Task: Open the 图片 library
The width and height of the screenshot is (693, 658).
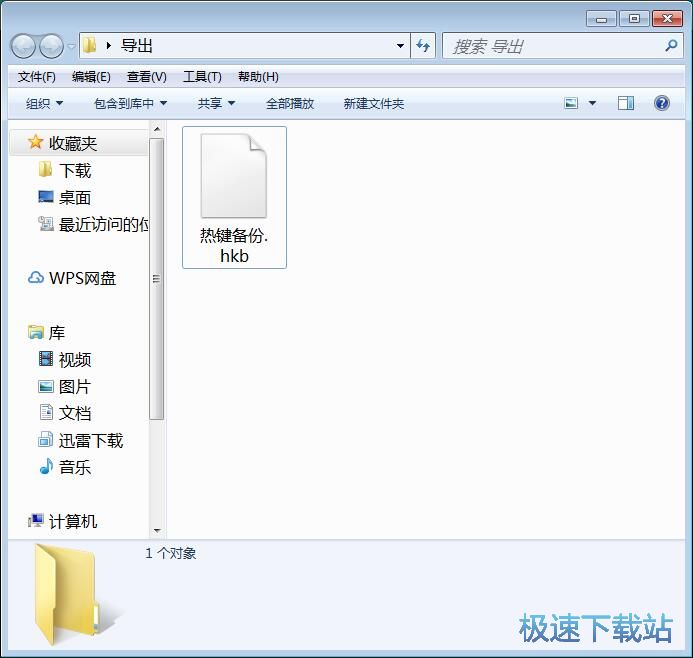Action: (x=75, y=387)
